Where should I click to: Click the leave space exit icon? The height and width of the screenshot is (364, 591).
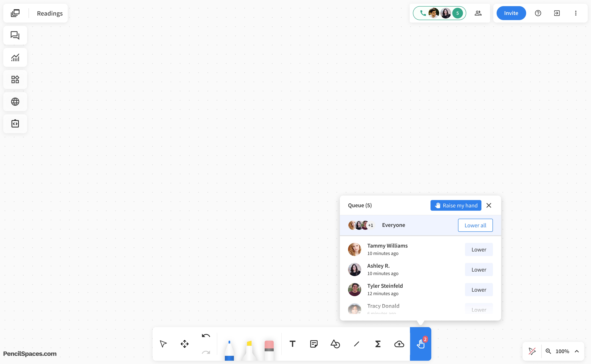click(x=557, y=13)
